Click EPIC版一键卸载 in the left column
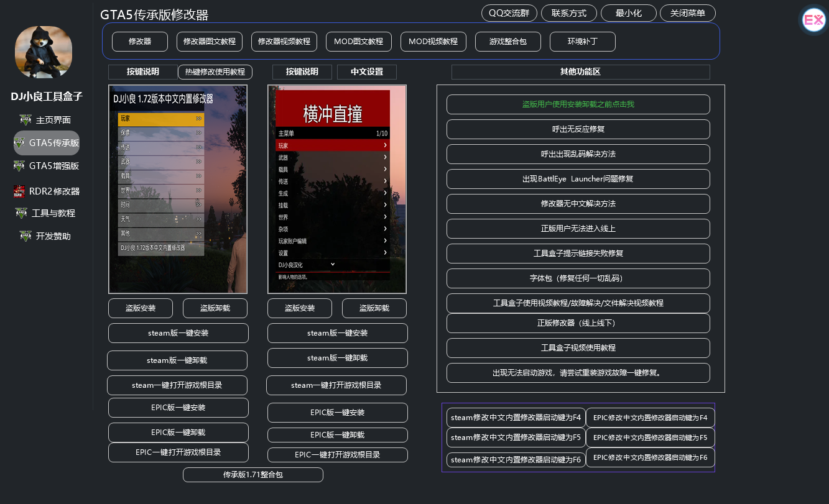 pos(178,433)
